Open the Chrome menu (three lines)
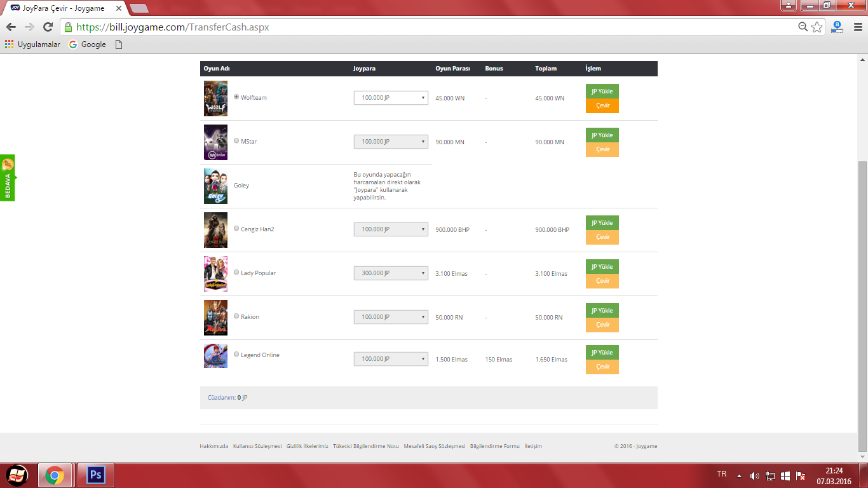868x488 pixels. 858,27
